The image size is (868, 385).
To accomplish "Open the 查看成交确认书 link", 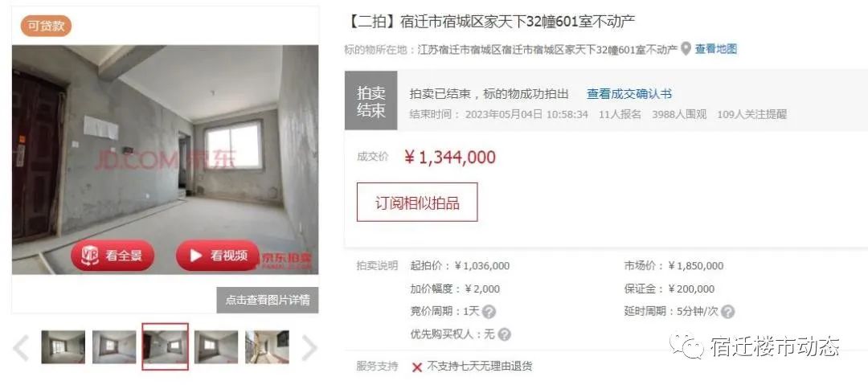I will [628, 94].
